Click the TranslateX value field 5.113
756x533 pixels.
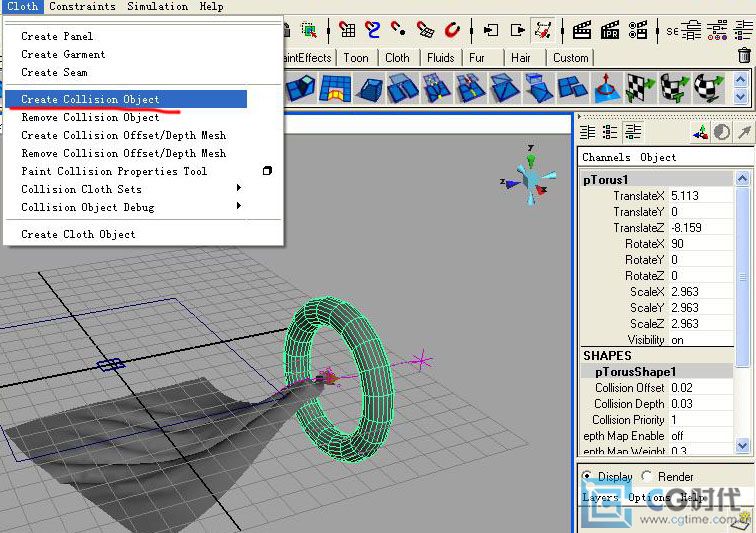[x=702, y=196]
